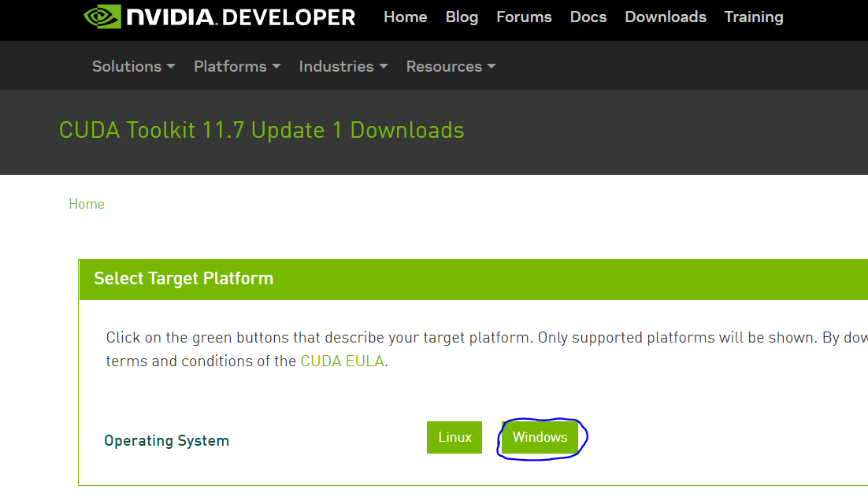
Task: Open the Downloads page
Action: click(666, 17)
